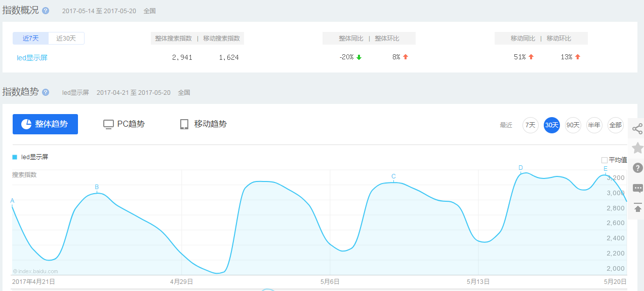The width and height of the screenshot is (644, 291).
Task: Click the star favorite icon in sidebar
Action: coord(637,148)
